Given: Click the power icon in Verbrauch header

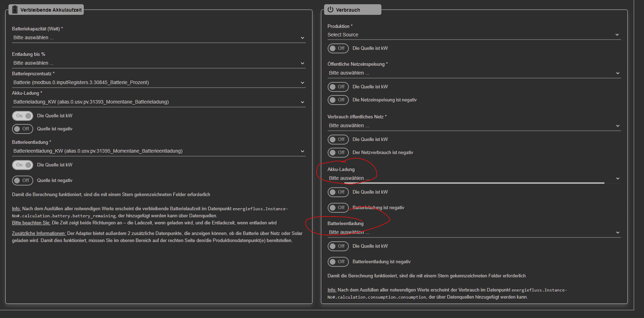Looking at the screenshot, I should coord(330,10).
